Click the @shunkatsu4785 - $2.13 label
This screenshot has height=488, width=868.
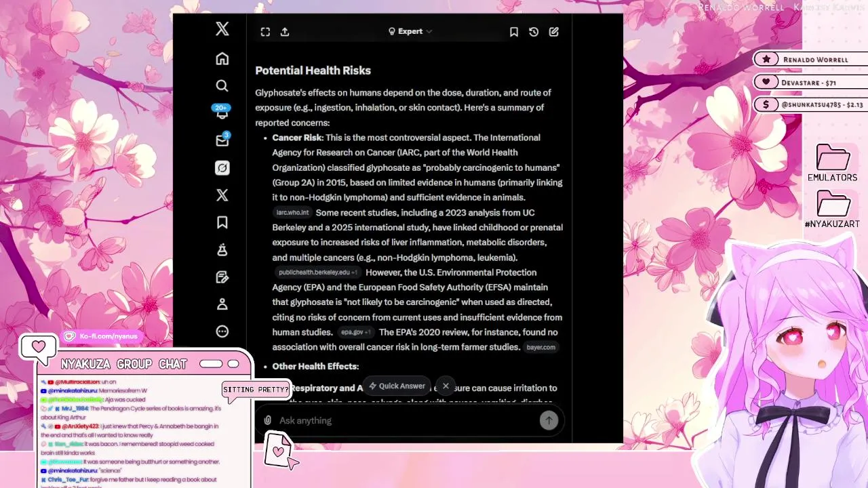coord(810,104)
